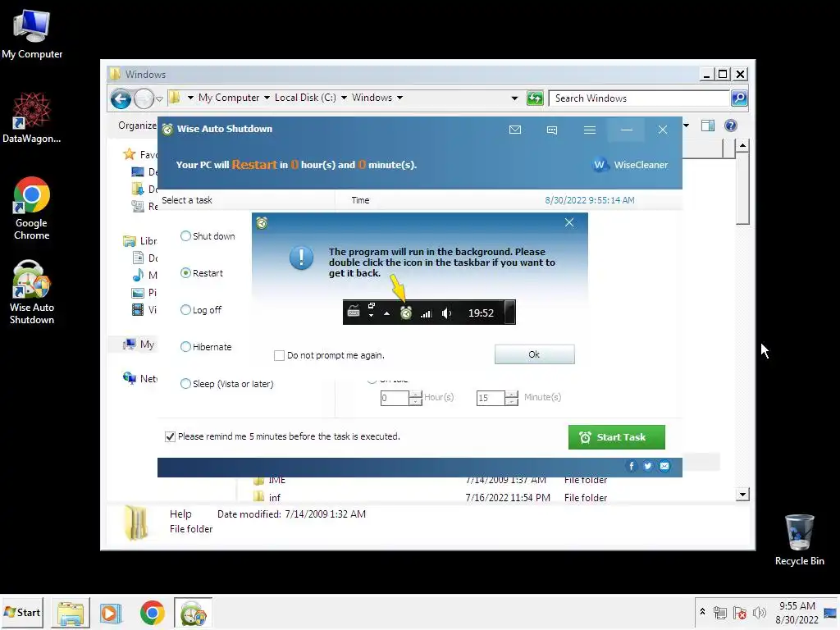The image size is (840, 630).
Task: Click the Search Windows input field
Action: 640,98
